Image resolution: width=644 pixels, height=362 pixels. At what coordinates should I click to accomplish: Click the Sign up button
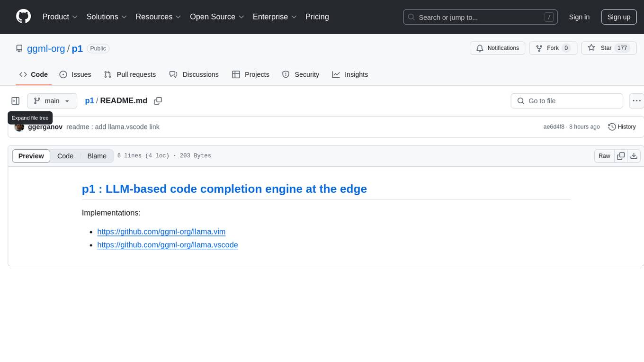pyautogui.click(x=619, y=17)
